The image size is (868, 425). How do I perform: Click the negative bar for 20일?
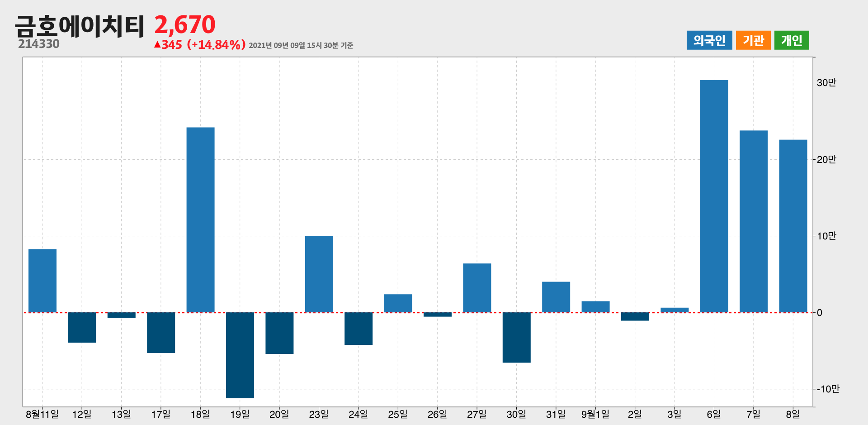click(279, 333)
